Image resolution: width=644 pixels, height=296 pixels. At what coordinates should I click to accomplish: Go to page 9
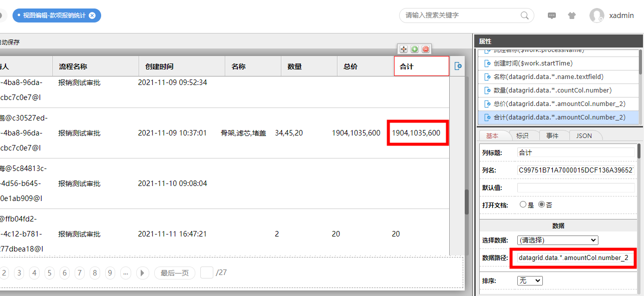(x=110, y=272)
